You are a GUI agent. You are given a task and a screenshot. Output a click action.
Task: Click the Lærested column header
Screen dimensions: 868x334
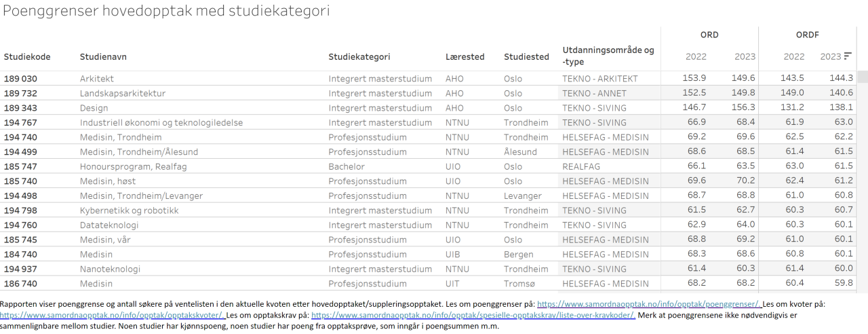(x=465, y=57)
